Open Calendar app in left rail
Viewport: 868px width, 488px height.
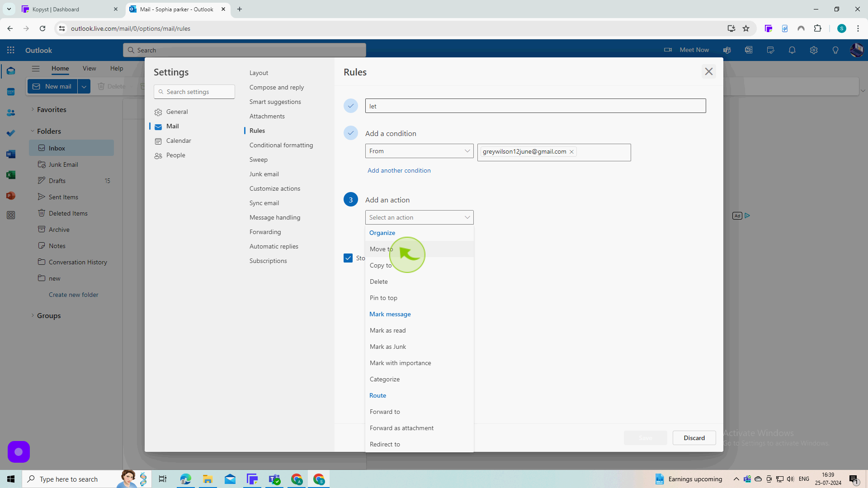point(11,92)
